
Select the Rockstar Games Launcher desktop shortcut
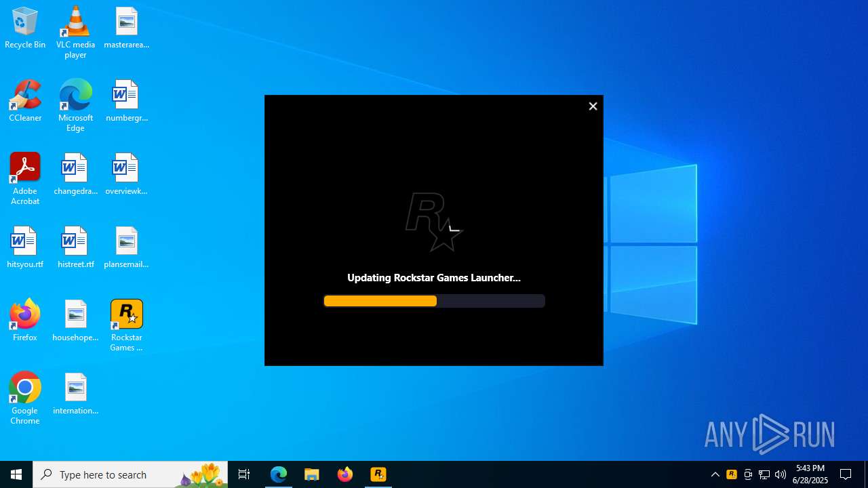pos(126,325)
